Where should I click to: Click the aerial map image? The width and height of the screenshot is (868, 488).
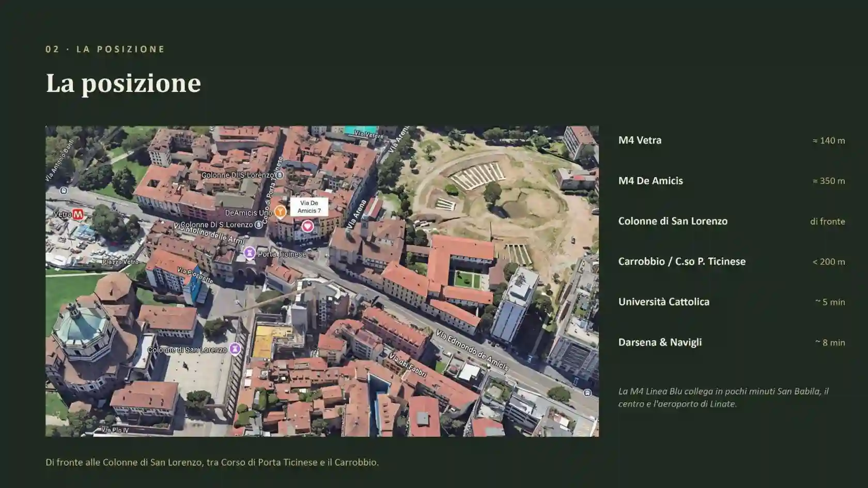coord(322,281)
